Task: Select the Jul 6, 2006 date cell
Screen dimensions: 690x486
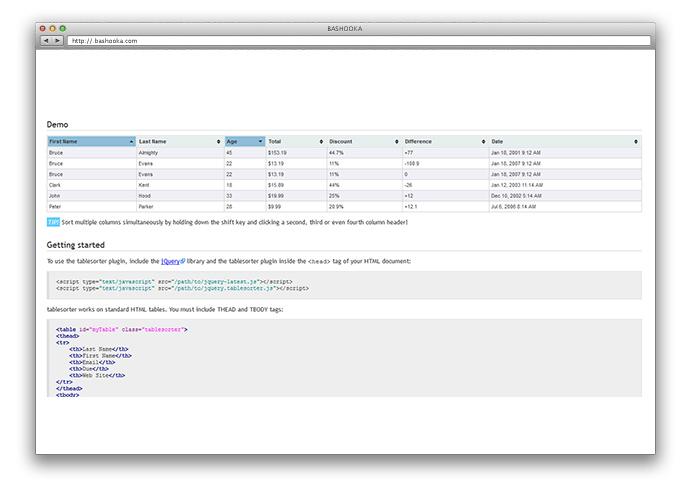Action: point(565,206)
